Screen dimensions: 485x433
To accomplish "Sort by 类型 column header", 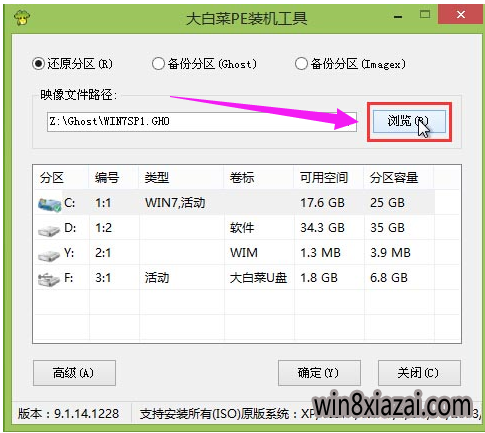I will click(181, 177).
